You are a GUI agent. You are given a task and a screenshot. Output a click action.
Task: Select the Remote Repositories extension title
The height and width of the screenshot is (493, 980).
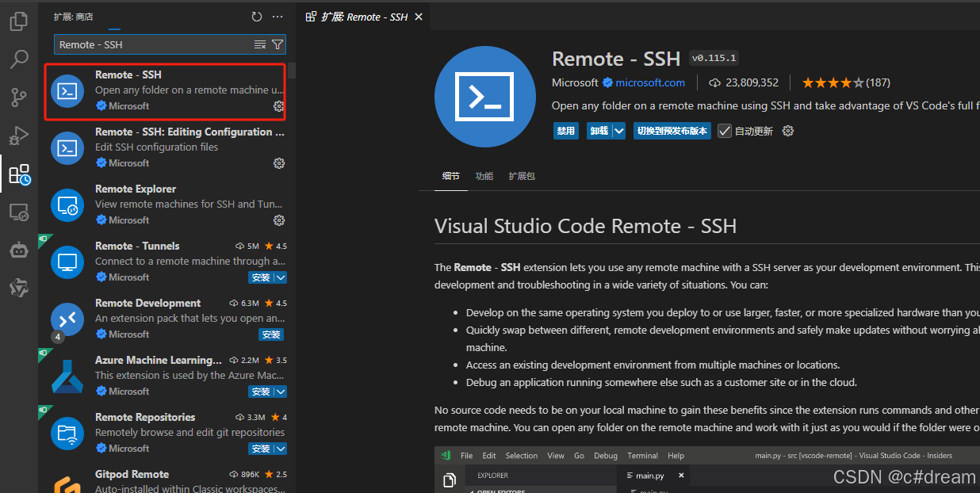[145, 417]
